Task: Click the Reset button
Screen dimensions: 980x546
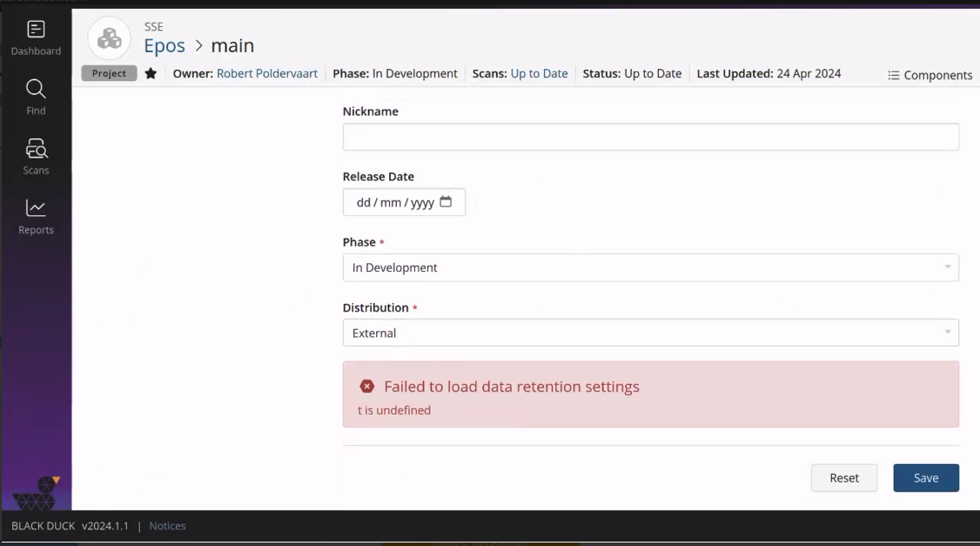Action: [x=843, y=477]
